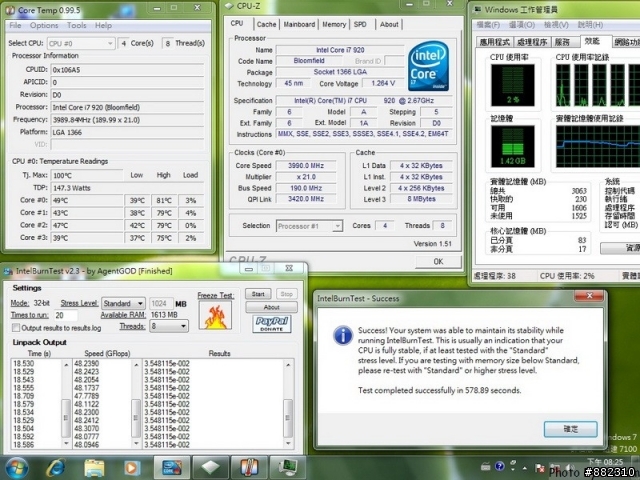Switch to 應用程式 tab in Task Manager
Screen dimensions: 640x480
tap(495, 42)
